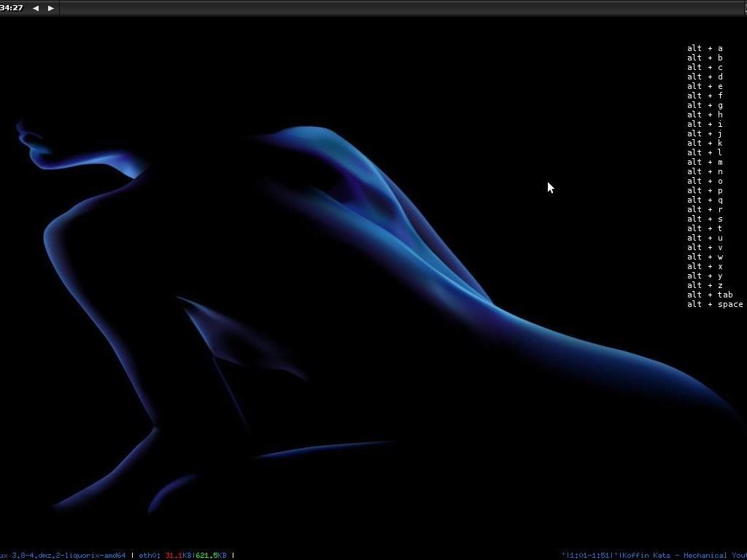This screenshot has height=560, width=747.
Task: Click the 'alt + e' shortcut line
Action: (705, 86)
